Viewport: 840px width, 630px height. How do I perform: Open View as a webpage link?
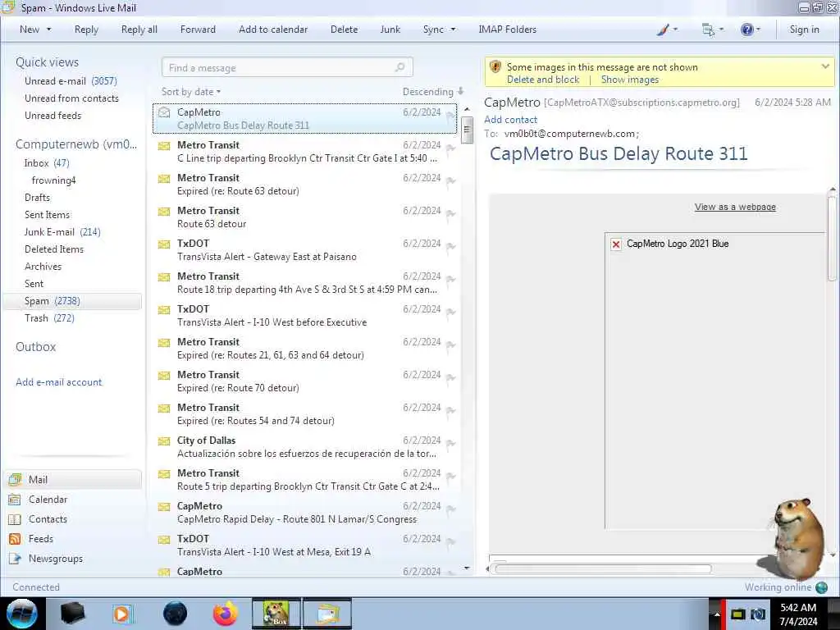point(735,208)
